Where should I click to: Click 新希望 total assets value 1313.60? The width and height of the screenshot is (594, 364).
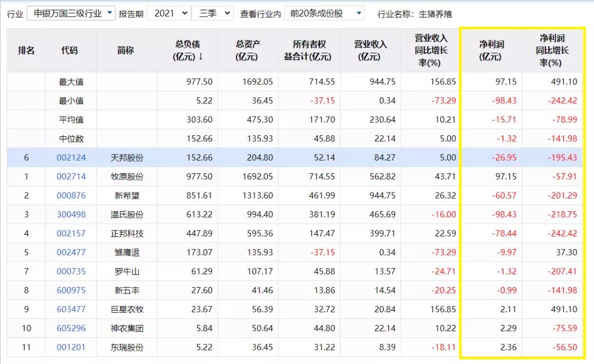pyautogui.click(x=257, y=195)
